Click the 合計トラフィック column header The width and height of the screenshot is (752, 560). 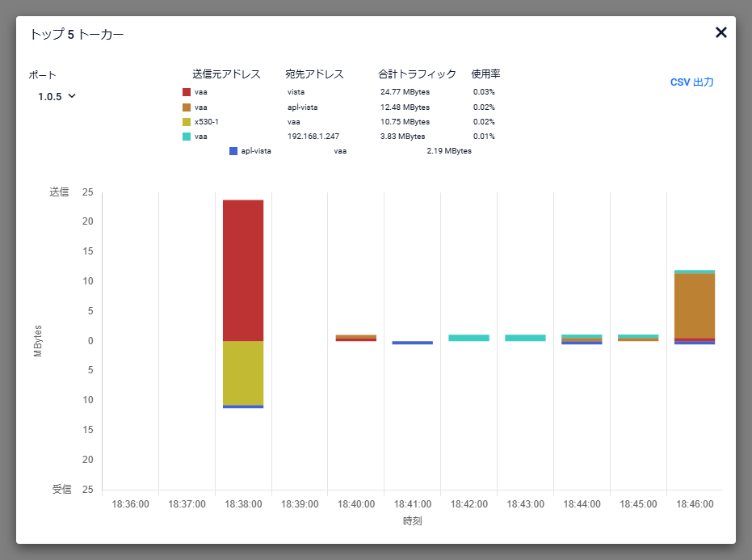pyautogui.click(x=417, y=74)
